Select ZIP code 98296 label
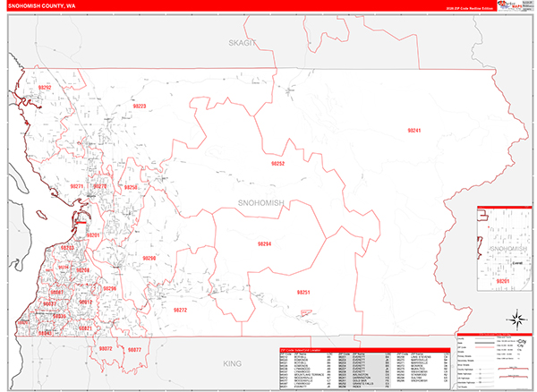 pyautogui.click(x=109, y=288)
